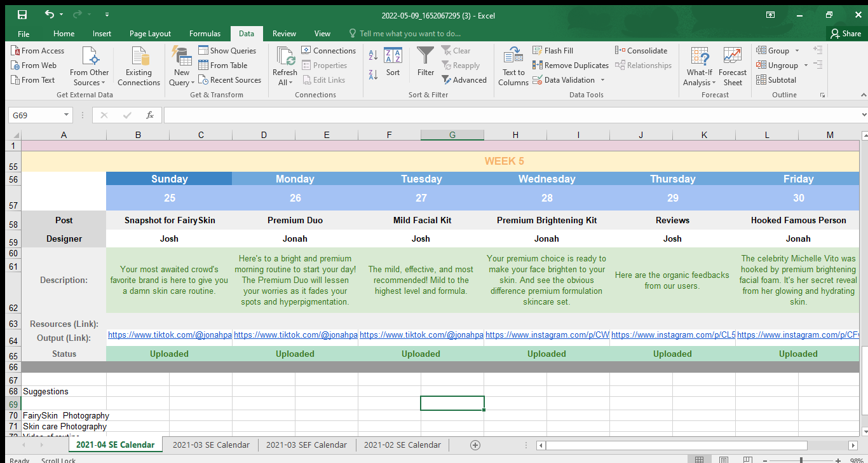The width and height of the screenshot is (868, 463).
Task: Open Text to Columns tool
Action: coord(513,66)
